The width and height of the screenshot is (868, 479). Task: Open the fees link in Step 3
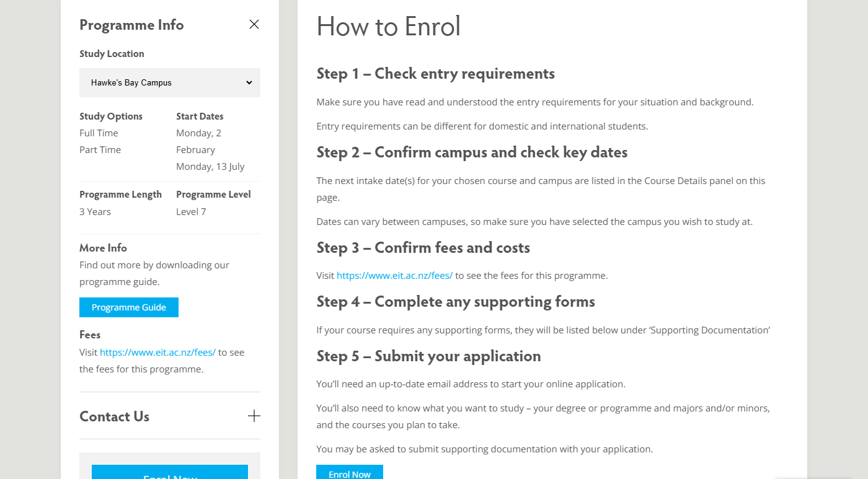click(x=394, y=276)
